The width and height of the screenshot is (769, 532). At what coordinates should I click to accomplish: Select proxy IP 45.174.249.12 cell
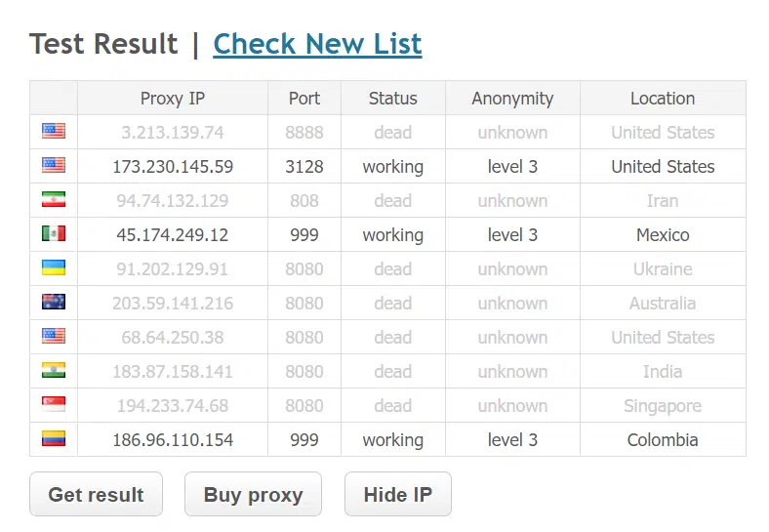click(173, 234)
